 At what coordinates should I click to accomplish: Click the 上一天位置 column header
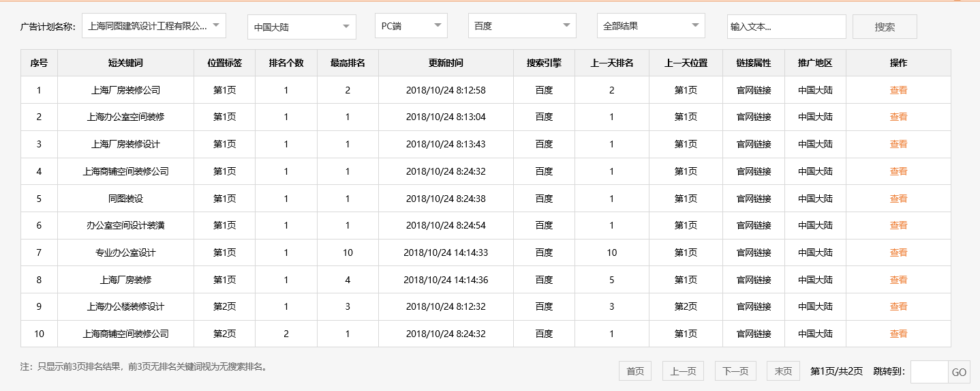coord(686,63)
